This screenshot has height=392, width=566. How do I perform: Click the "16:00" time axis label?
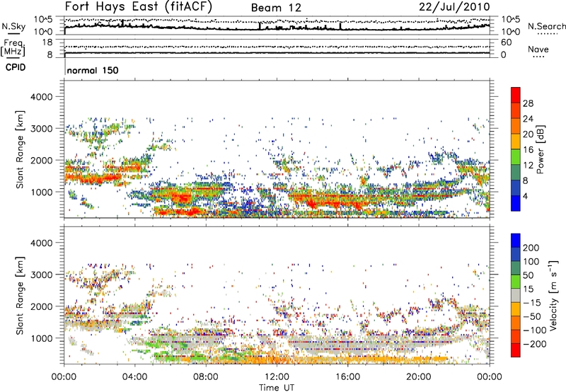[347, 377]
